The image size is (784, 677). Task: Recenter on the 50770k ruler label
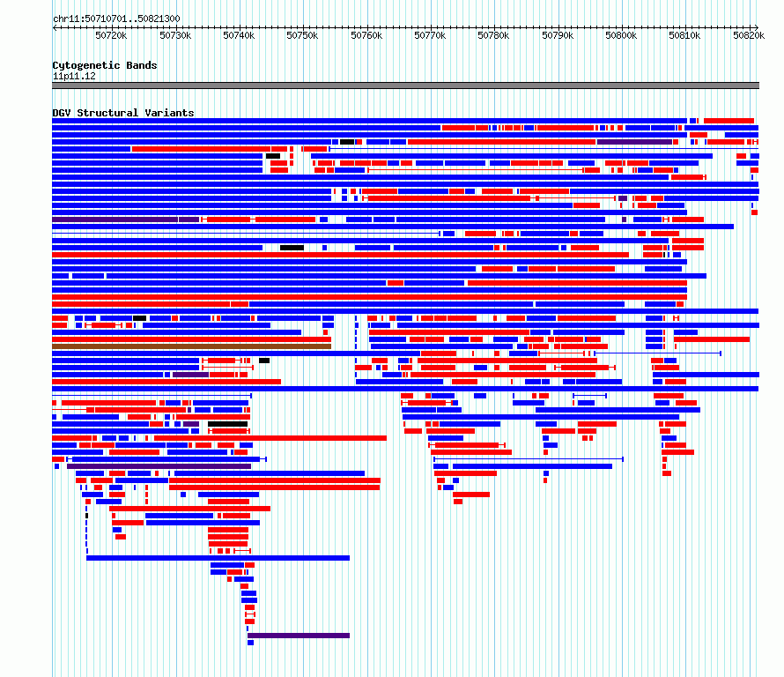[x=430, y=35]
